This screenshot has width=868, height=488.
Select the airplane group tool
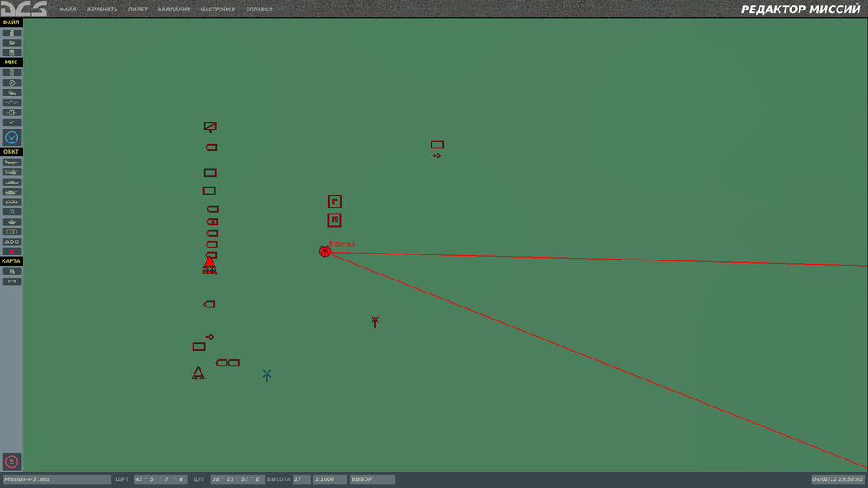[x=11, y=162]
